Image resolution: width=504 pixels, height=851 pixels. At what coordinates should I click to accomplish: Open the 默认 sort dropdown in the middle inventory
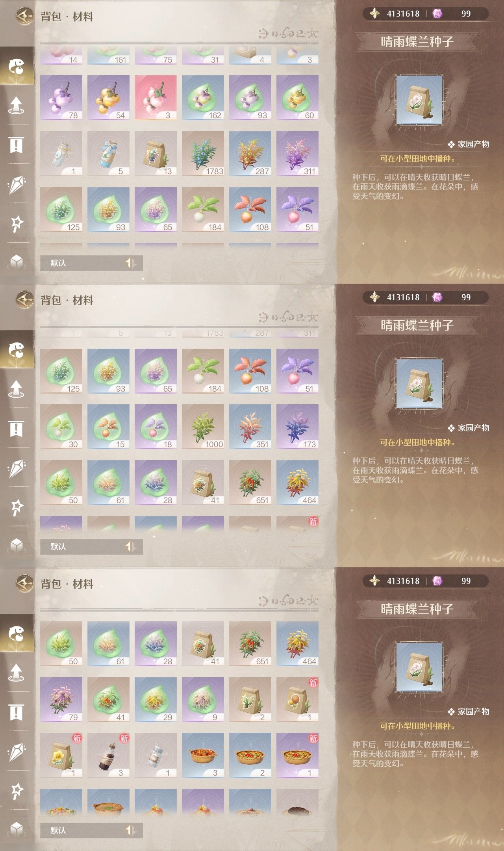[x=80, y=546]
